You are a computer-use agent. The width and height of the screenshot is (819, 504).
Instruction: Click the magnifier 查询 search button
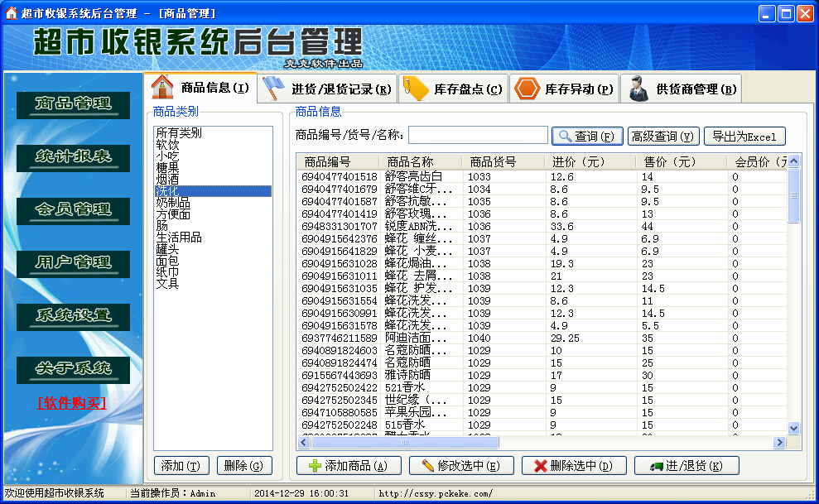pos(587,137)
